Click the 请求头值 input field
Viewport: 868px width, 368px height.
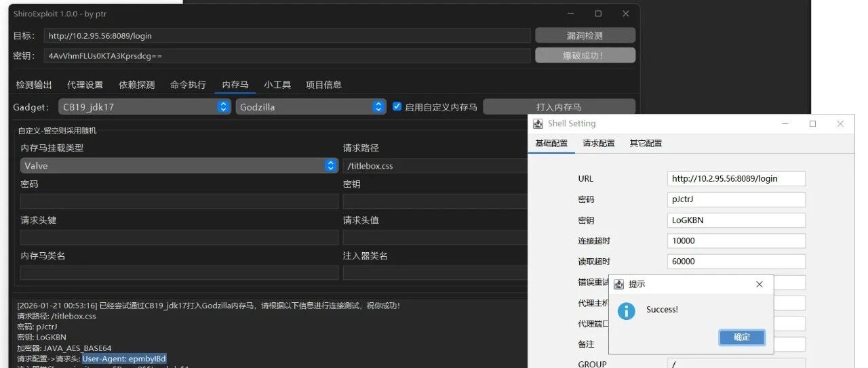[435, 237]
